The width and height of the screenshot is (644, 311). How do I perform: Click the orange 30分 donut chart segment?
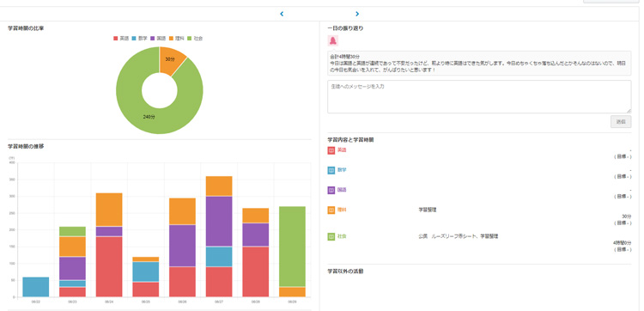pyautogui.click(x=171, y=59)
